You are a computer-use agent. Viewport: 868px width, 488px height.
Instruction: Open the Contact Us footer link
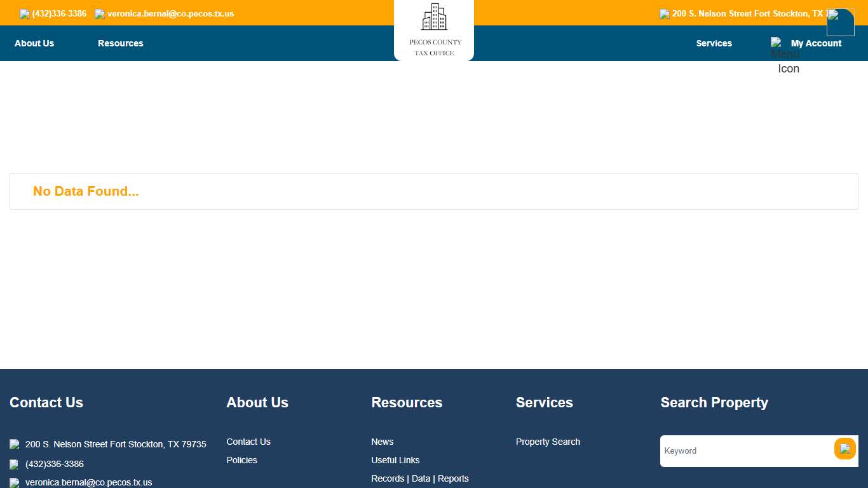pos(248,442)
